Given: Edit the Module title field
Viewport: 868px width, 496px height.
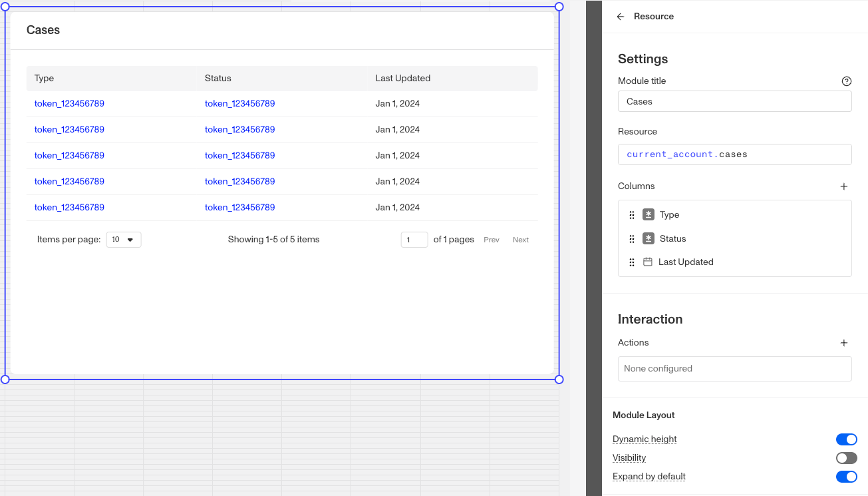Looking at the screenshot, I should (x=735, y=102).
